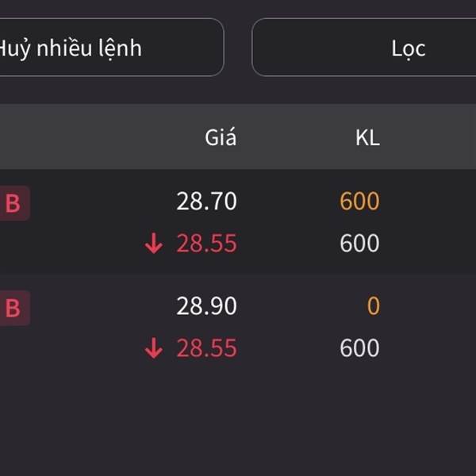Select the B badge on the 28.70 order

click(13, 203)
